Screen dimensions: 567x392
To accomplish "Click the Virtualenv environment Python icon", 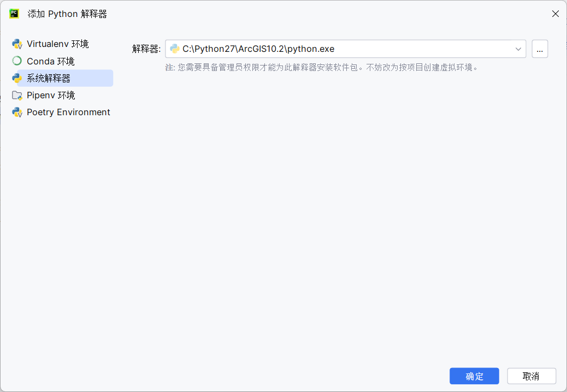I will tap(17, 44).
